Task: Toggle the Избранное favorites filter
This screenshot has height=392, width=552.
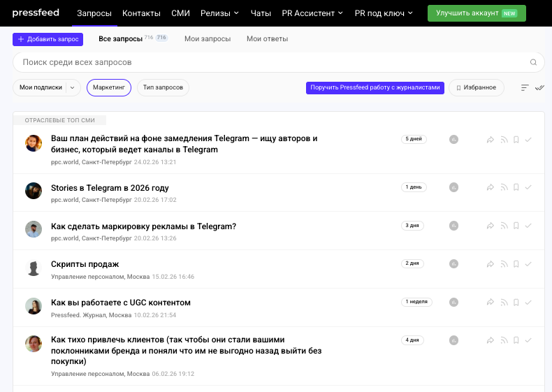Action: click(476, 87)
